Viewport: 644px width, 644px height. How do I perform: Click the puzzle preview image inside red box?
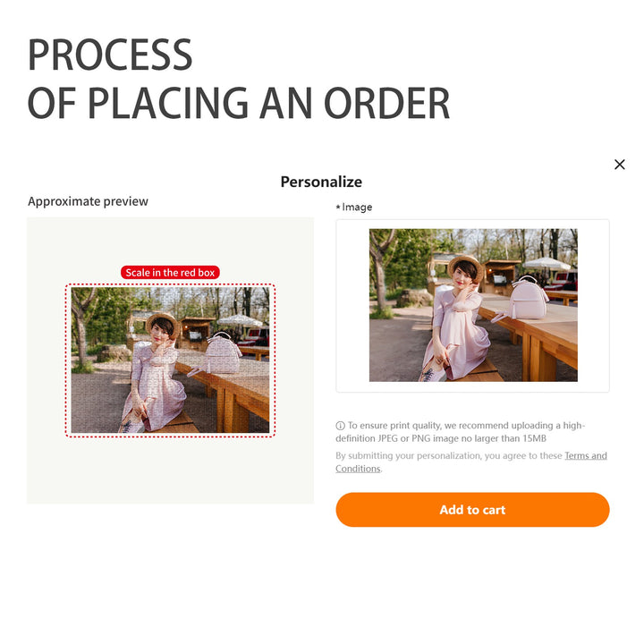(x=170, y=360)
